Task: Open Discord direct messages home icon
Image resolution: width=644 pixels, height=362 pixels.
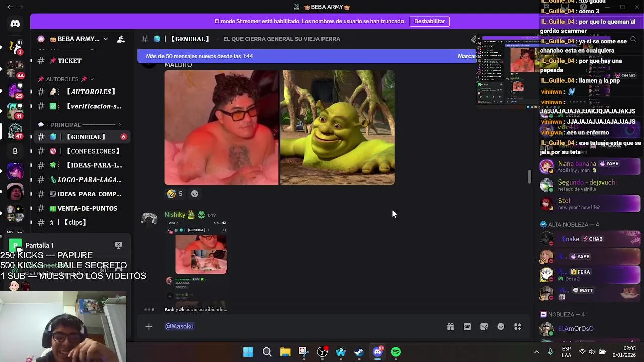Action: point(15,24)
